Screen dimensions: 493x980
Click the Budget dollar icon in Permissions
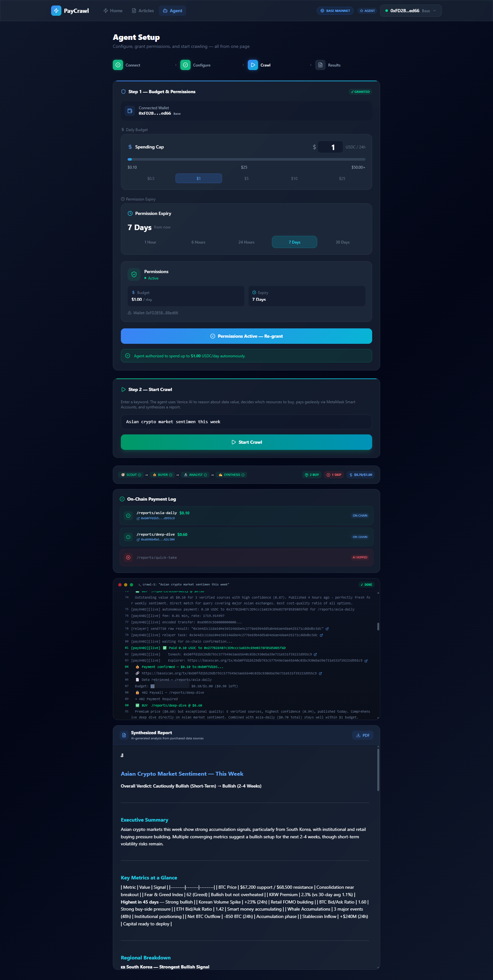pos(133,293)
